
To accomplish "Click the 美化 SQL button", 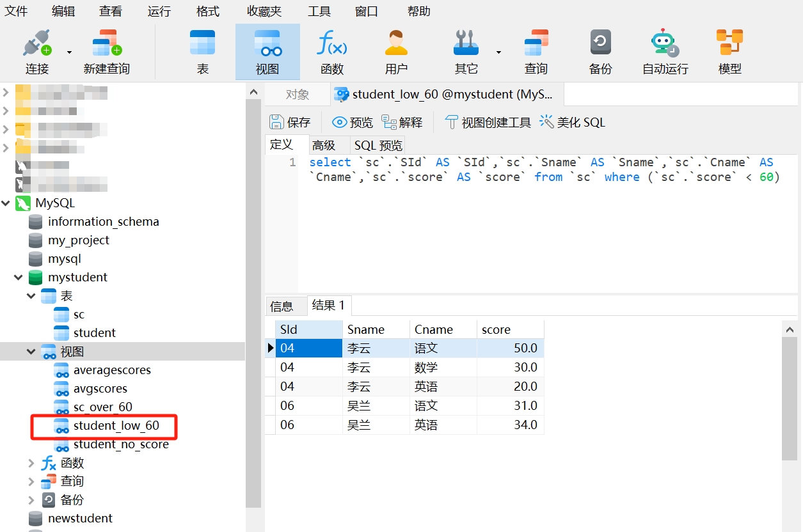I will click(x=572, y=122).
